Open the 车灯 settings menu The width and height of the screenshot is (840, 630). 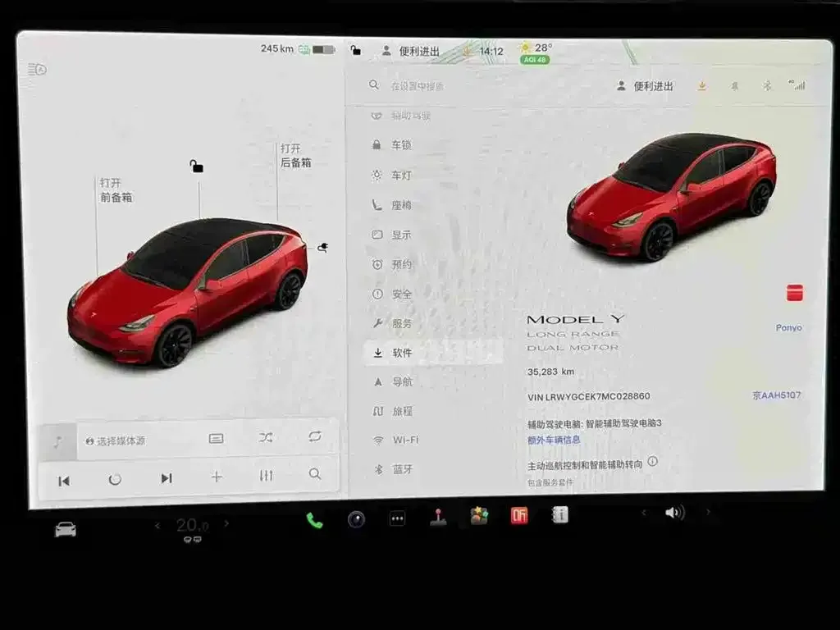click(x=435, y=176)
